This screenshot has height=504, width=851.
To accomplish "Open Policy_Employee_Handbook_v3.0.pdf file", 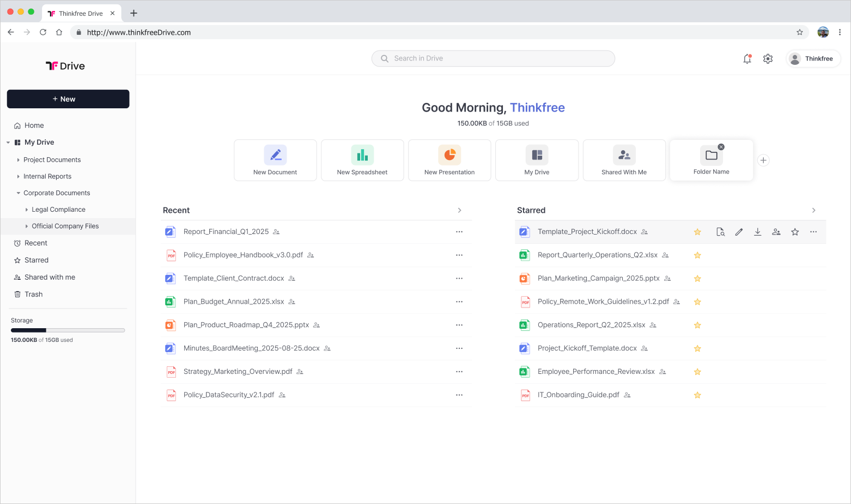I will tap(243, 255).
